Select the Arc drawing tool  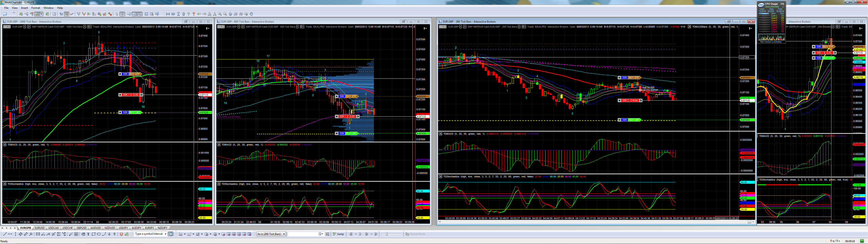[x=104, y=234]
